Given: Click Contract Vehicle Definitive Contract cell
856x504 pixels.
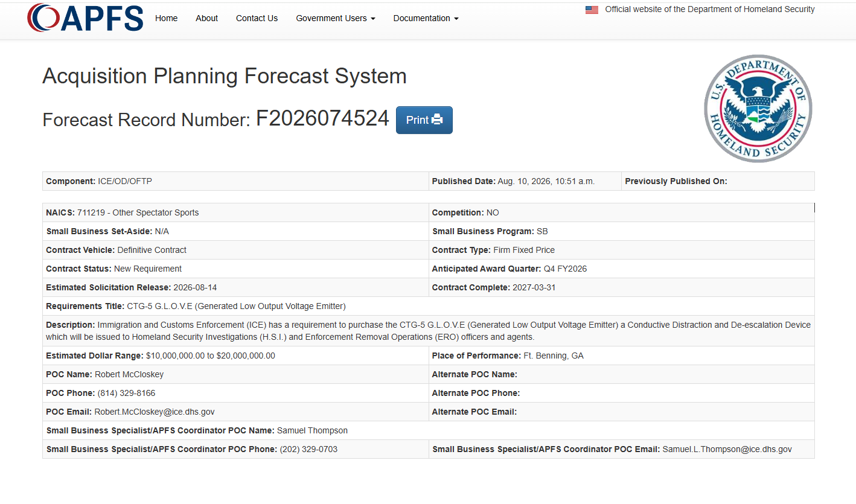Looking at the screenshot, I should pyautogui.click(x=235, y=250).
